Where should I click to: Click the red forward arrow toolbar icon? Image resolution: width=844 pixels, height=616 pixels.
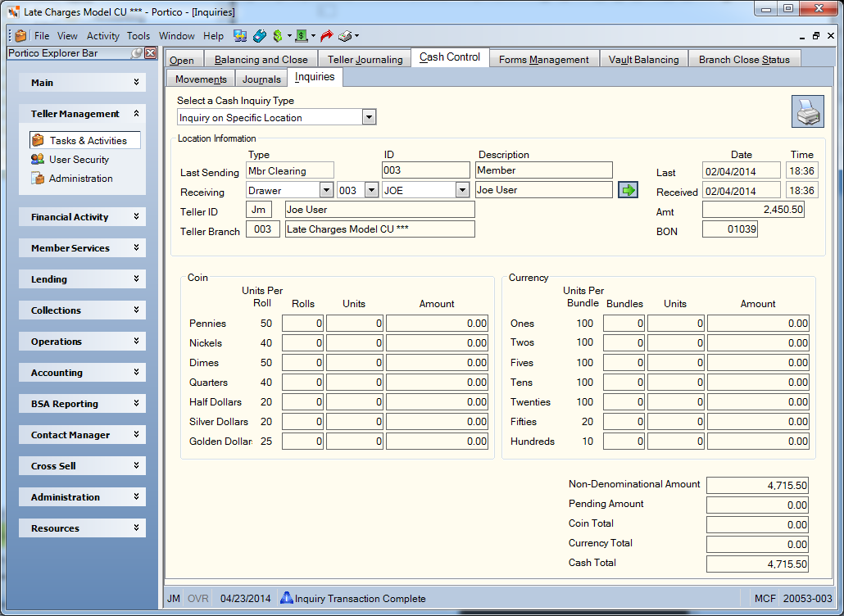326,36
